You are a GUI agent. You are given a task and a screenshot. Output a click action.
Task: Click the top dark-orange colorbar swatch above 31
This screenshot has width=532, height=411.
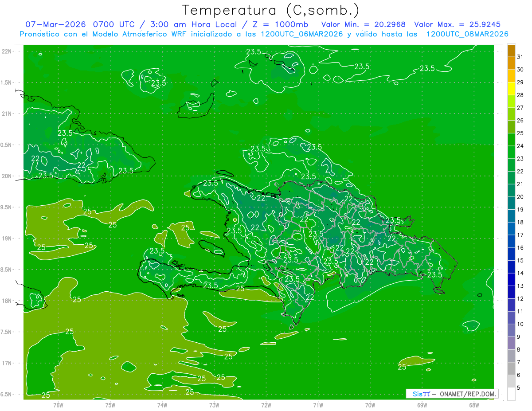tap(511, 51)
